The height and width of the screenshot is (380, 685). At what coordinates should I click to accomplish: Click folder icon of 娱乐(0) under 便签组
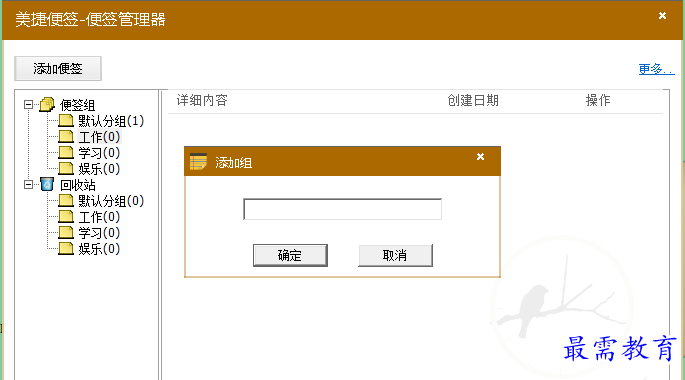(x=66, y=169)
